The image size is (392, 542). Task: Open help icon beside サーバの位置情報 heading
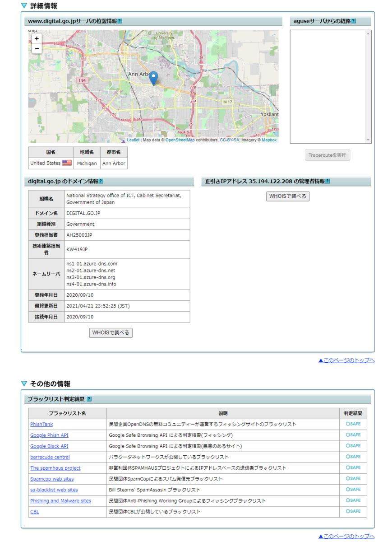[120, 21]
